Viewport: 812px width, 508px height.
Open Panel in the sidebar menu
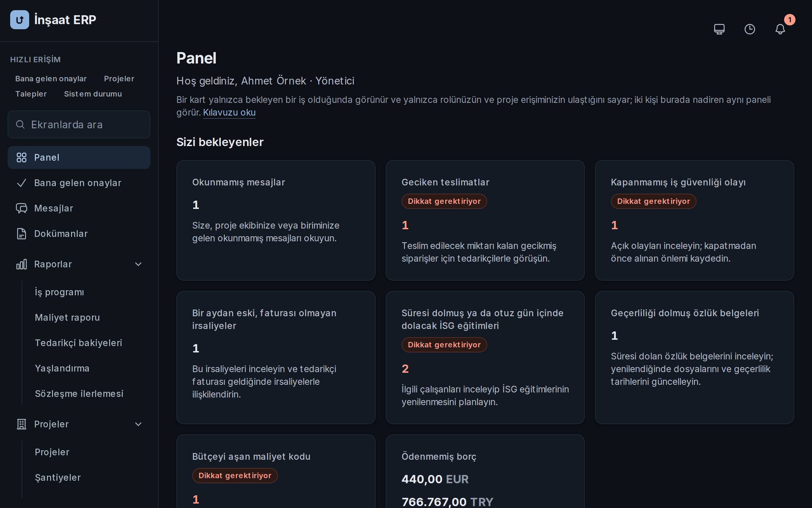click(x=79, y=157)
